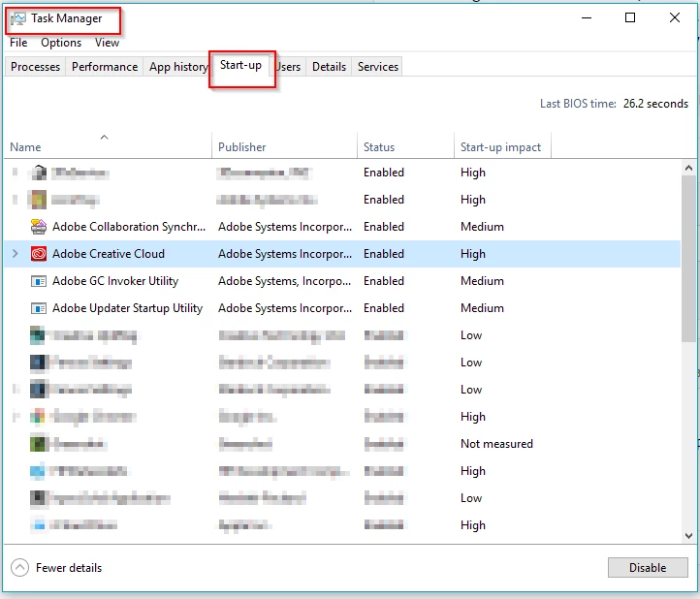Viewport: 700px width, 599px height.
Task: Click the Adobe Creative Cloud red icon
Action: tap(39, 254)
